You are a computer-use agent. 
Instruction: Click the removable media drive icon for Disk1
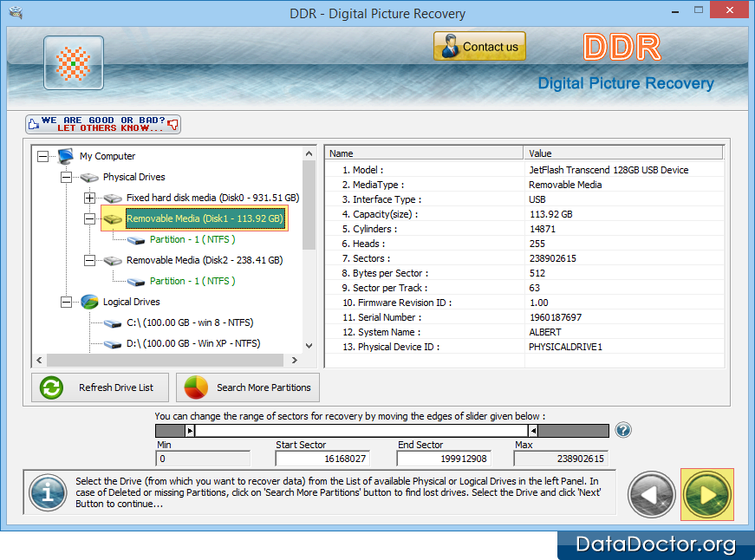112,218
